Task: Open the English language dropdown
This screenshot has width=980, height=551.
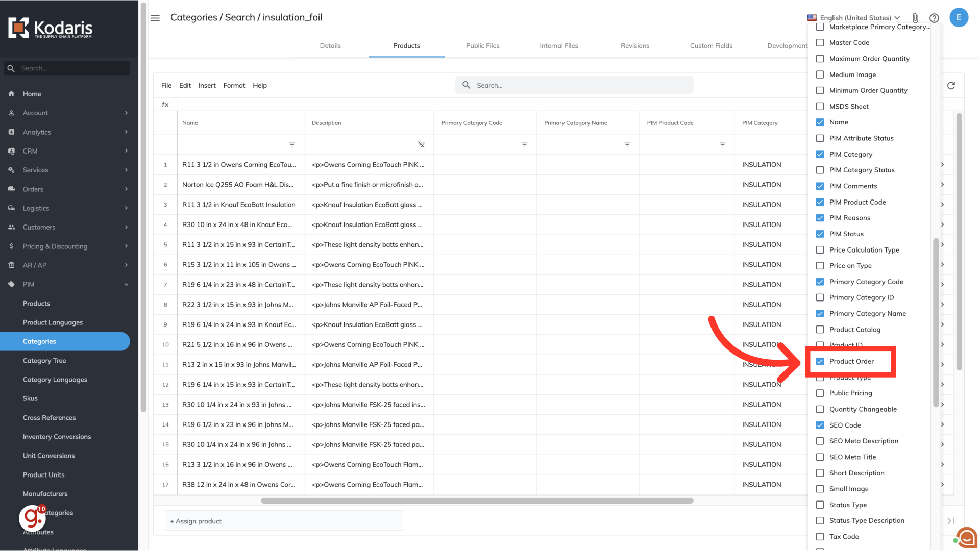Action: point(854,18)
